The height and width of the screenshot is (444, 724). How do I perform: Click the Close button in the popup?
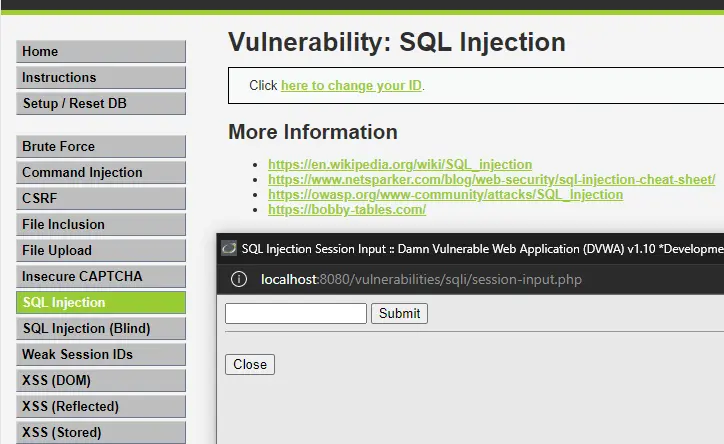pyautogui.click(x=250, y=364)
